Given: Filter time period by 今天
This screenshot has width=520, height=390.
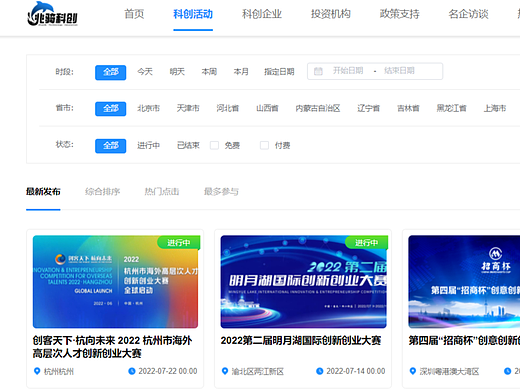Looking at the screenshot, I should pos(145,72).
